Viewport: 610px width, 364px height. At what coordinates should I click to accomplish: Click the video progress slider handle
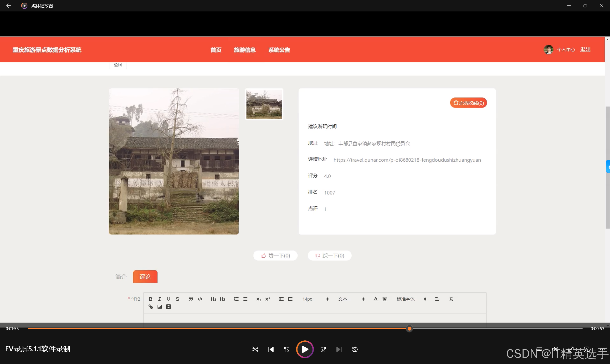coord(409,329)
